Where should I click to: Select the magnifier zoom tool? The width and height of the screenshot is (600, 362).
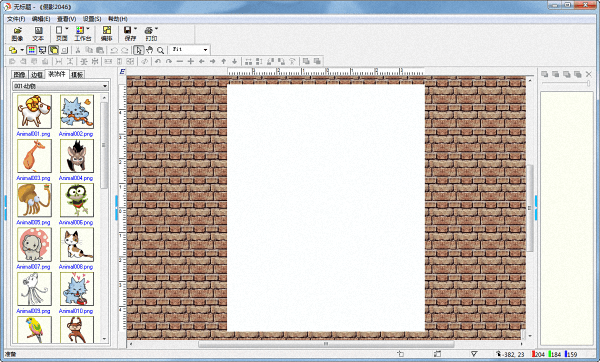tap(161, 50)
